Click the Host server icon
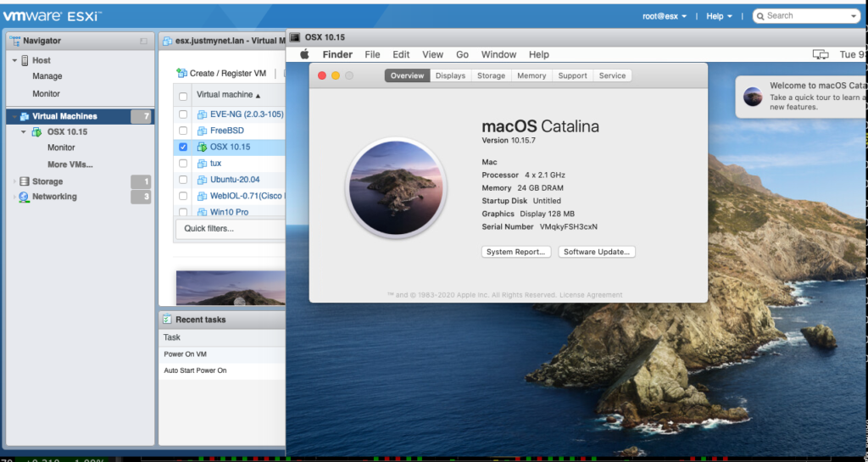This screenshot has height=462, width=868. pyautogui.click(x=25, y=60)
